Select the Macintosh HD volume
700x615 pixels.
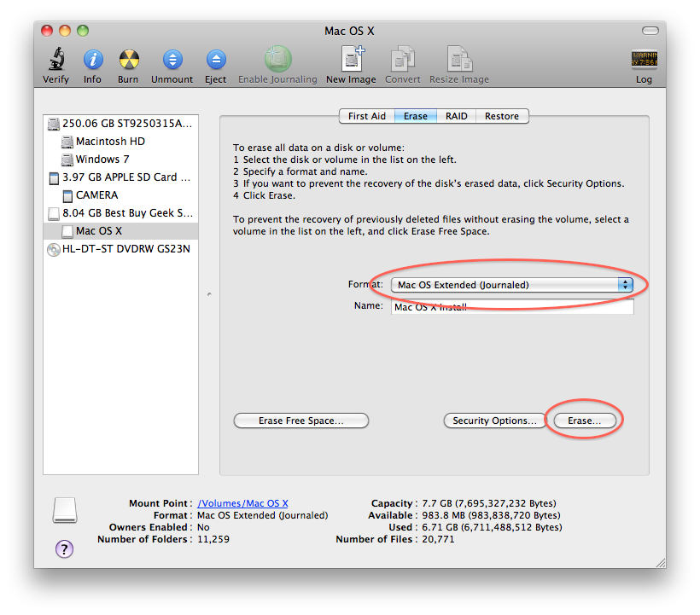click(x=120, y=142)
